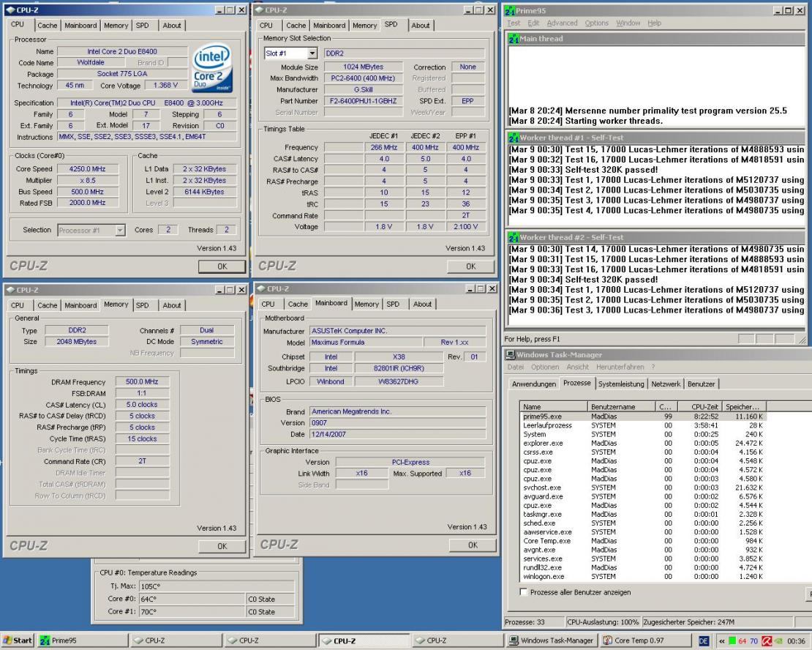Open the Help menu in Prime95

655,23
